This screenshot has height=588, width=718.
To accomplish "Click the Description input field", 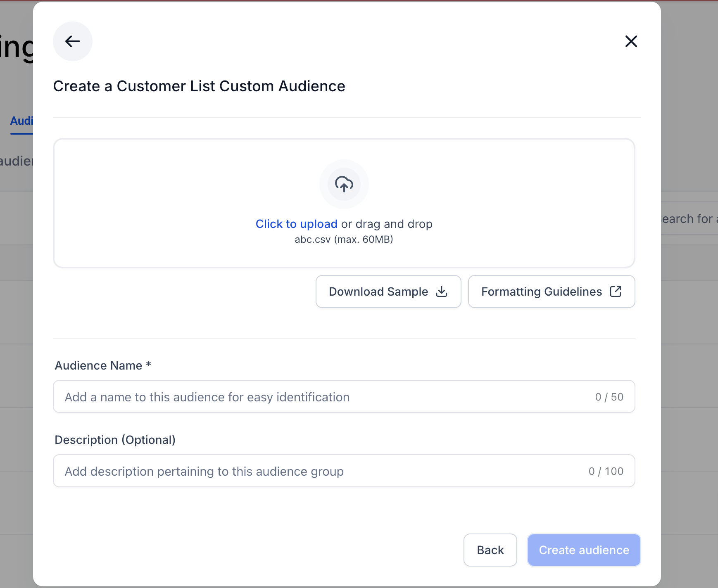I will coord(289,471).
